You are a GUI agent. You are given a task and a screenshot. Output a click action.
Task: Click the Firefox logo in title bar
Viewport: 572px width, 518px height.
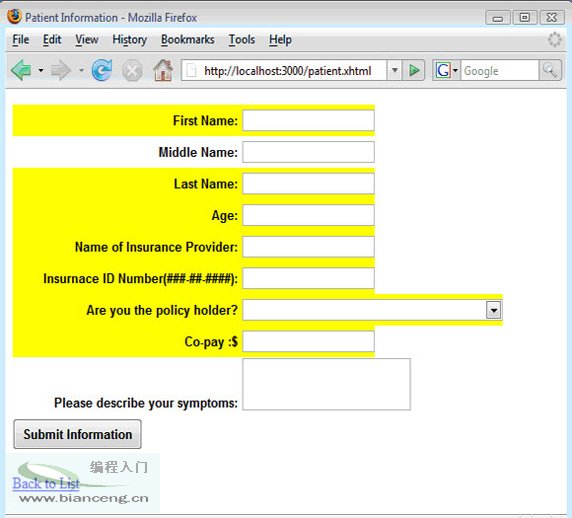coord(15,17)
